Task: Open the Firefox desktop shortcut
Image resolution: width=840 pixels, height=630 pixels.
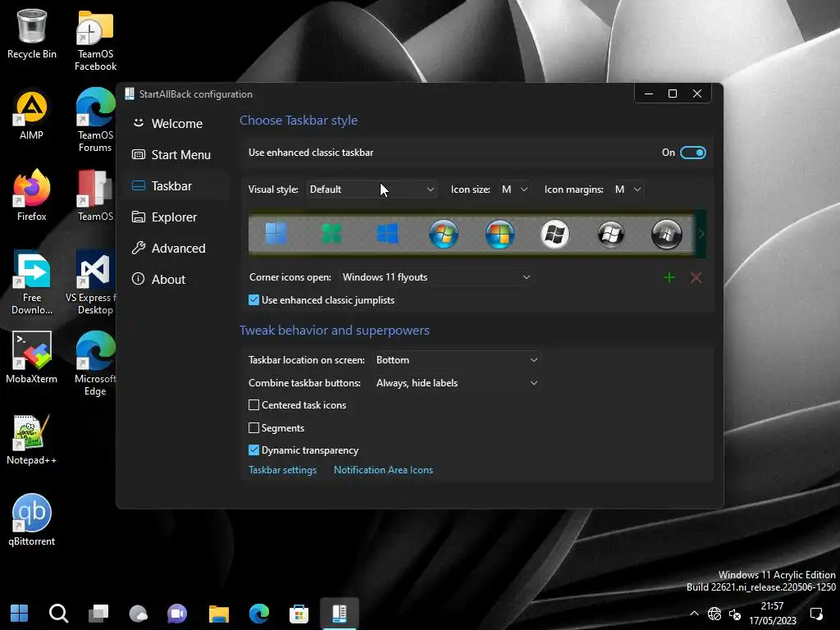Action: pyautogui.click(x=32, y=195)
